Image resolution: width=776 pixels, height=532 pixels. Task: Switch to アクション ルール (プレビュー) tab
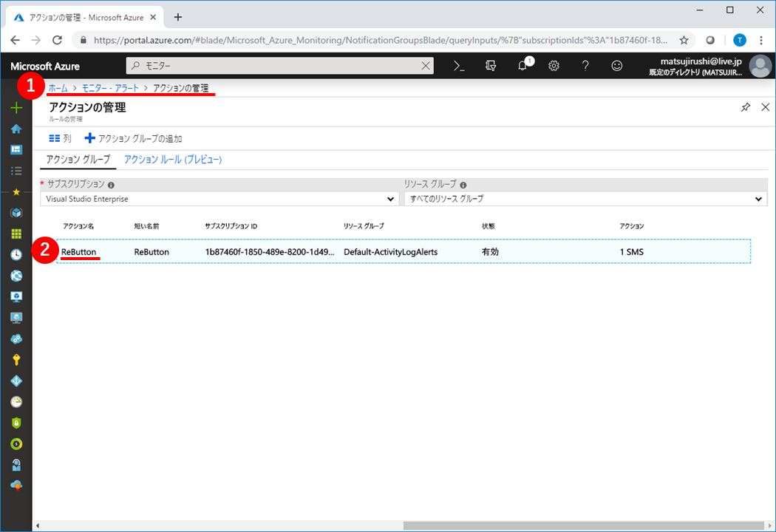(x=173, y=160)
